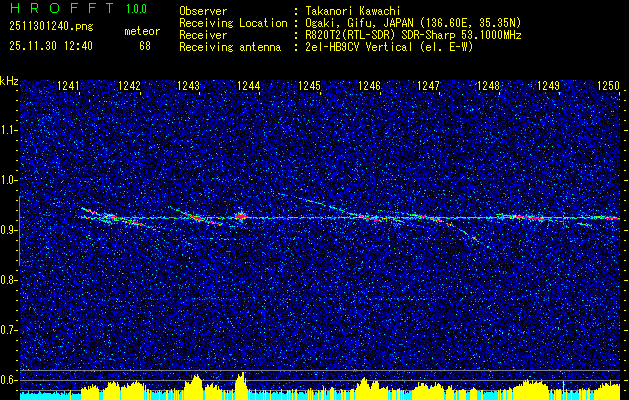Click the 1247 time marker
The width and height of the screenshot is (629, 400).
(429, 85)
